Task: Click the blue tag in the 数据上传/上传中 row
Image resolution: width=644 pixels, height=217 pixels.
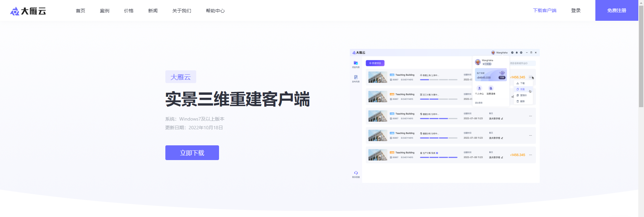Action: pyautogui.click(x=392, y=75)
